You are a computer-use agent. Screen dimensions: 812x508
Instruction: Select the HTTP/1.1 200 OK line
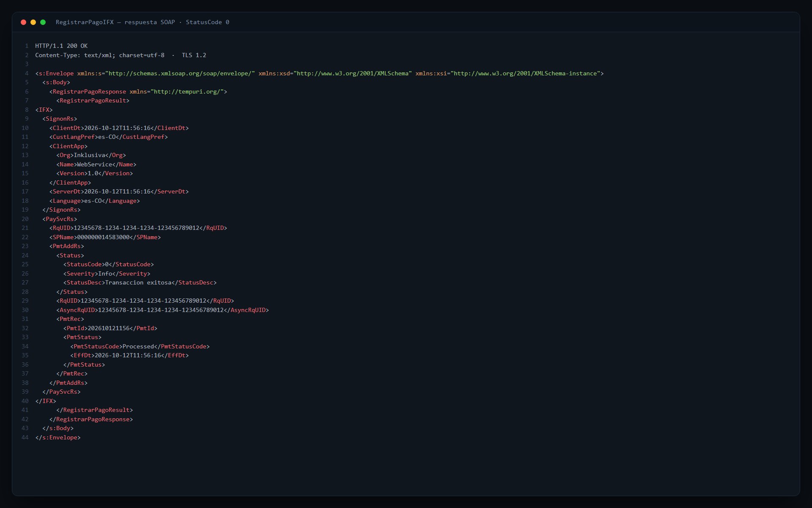click(61, 46)
